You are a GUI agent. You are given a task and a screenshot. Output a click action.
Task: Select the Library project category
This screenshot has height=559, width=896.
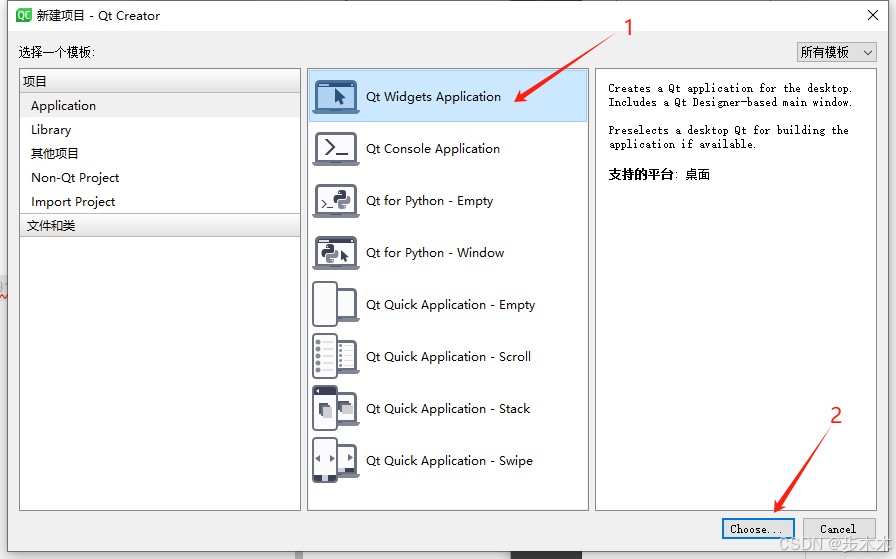tap(160, 130)
